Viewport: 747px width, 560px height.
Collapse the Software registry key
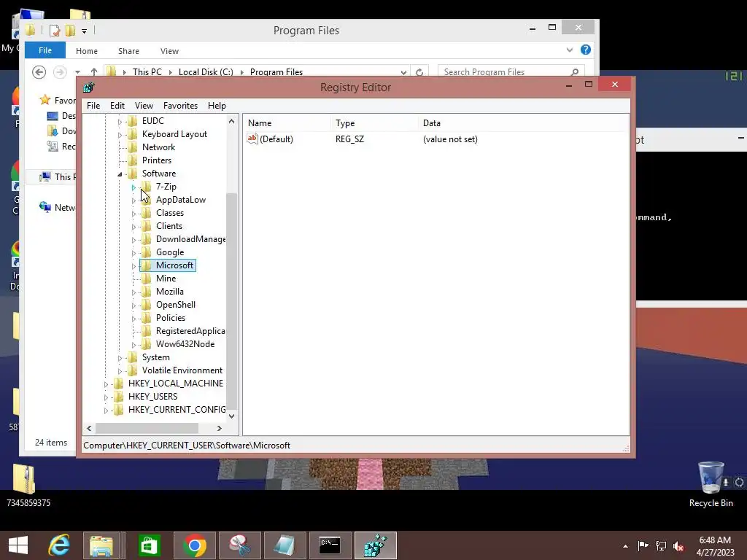(120, 174)
